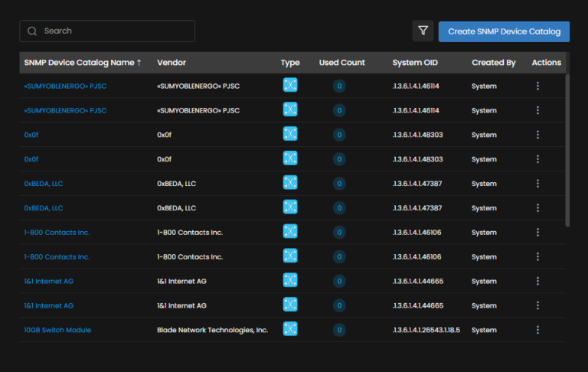Select OID .1.3.6.1.4.1.26543.1.18.5
588x372 pixels.
[x=426, y=330]
